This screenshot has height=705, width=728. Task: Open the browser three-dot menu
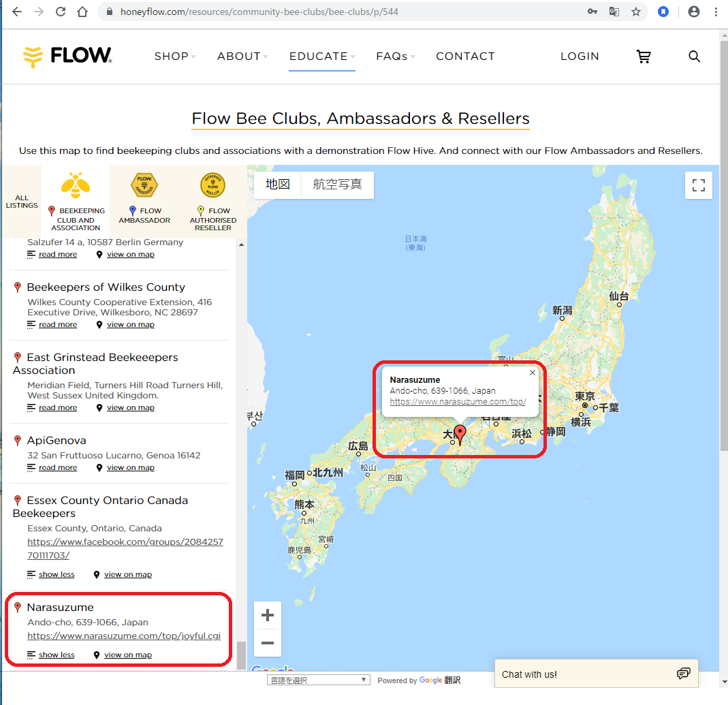[x=716, y=12]
